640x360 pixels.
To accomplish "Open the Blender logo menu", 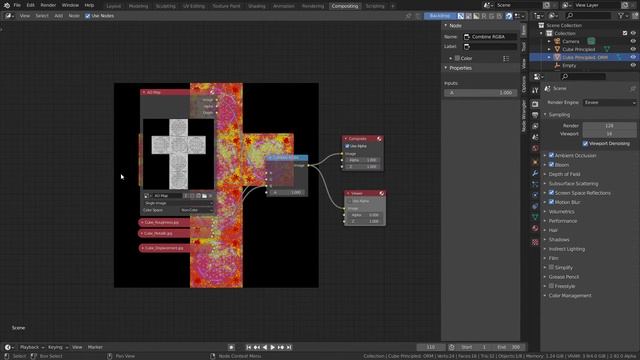I will coord(7,5).
